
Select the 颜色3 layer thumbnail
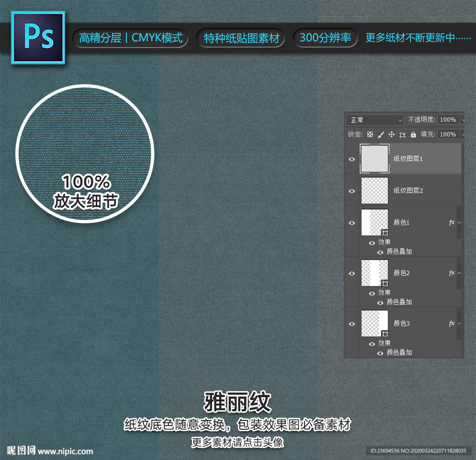click(x=375, y=323)
